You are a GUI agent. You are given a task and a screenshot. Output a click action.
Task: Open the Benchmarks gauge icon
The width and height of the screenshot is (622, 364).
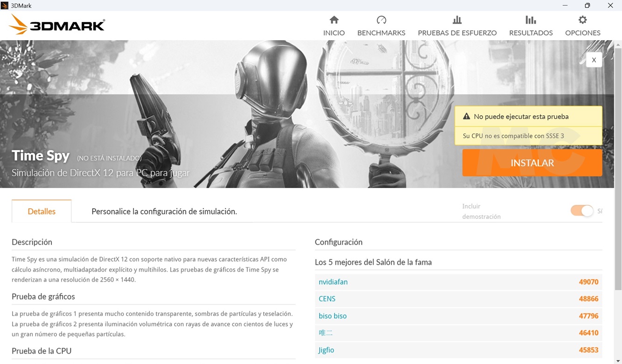tap(381, 20)
